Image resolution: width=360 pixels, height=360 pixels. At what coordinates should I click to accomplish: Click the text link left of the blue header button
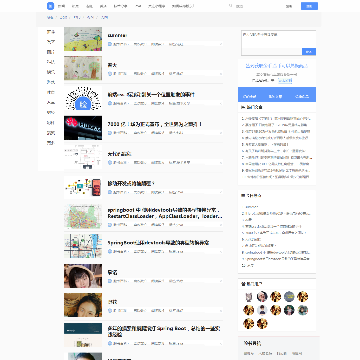[289, 6]
